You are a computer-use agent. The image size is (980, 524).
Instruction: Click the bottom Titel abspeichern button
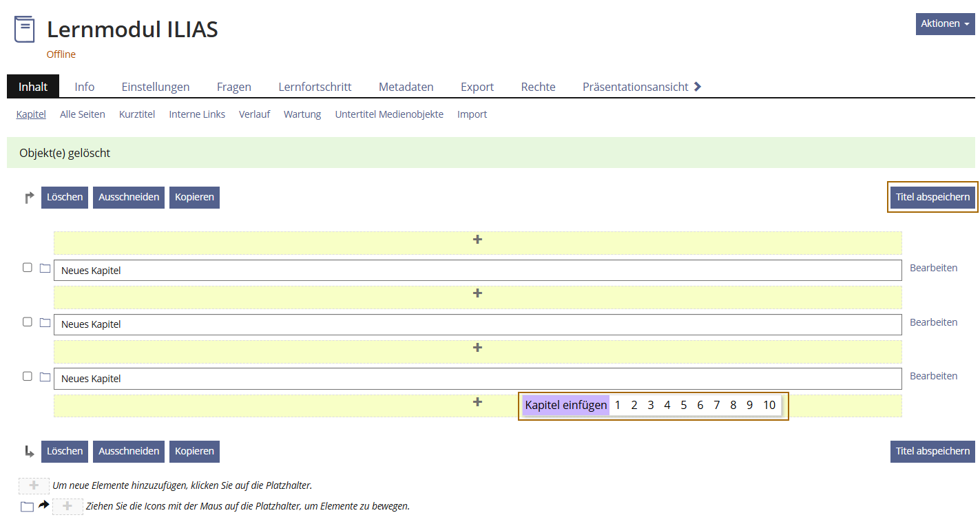932,451
